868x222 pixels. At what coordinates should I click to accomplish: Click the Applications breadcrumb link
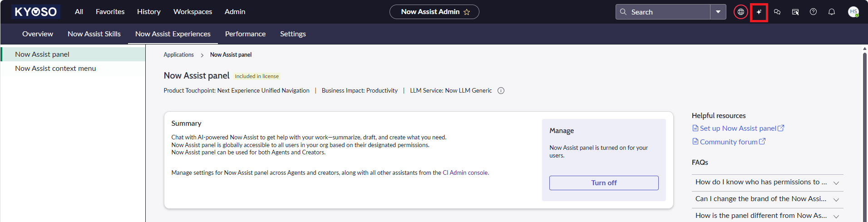[x=178, y=55]
